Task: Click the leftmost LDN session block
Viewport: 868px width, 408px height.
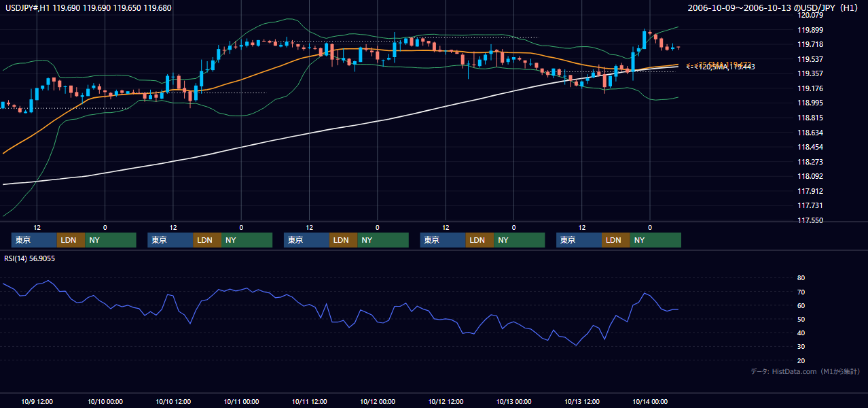Action: click(x=71, y=240)
